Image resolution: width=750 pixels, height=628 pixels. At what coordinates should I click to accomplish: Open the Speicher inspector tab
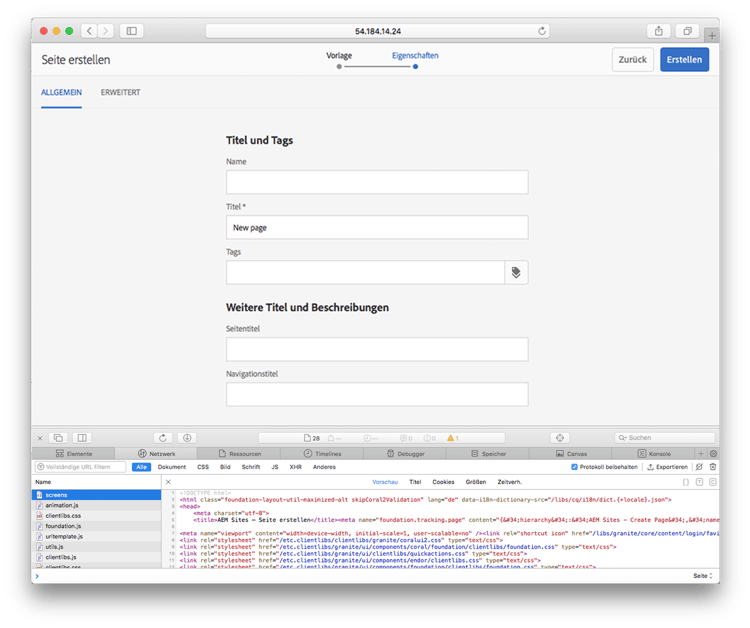(488, 453)
